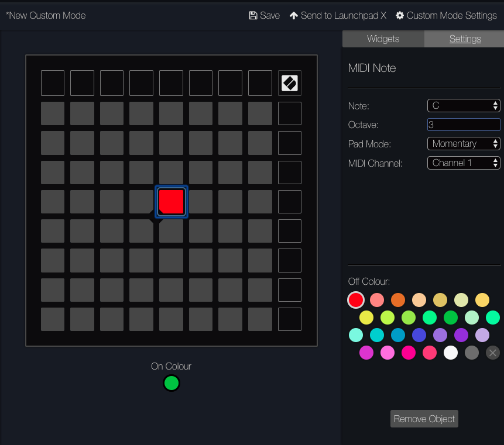Click the grey pad directly below red pad
This screenshot has width=504, height=445.
172,231
